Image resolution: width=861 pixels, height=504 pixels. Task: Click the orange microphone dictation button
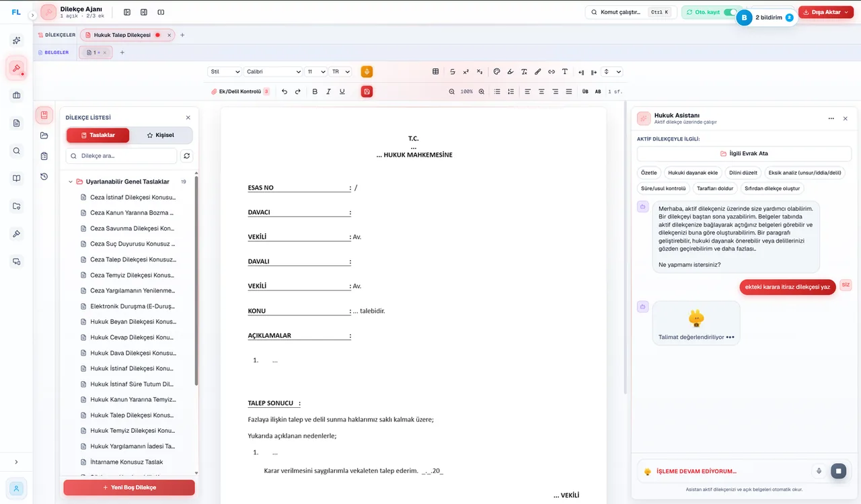(367, 71)
